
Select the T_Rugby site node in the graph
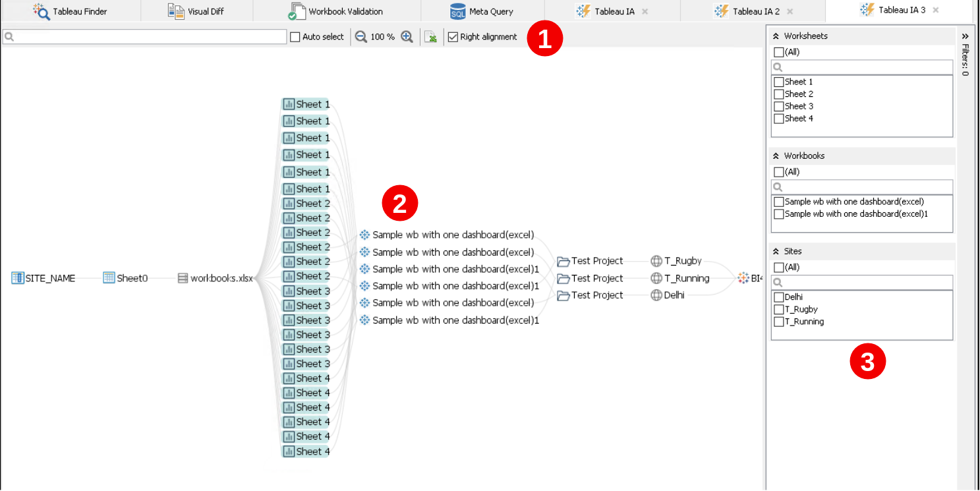676,261
